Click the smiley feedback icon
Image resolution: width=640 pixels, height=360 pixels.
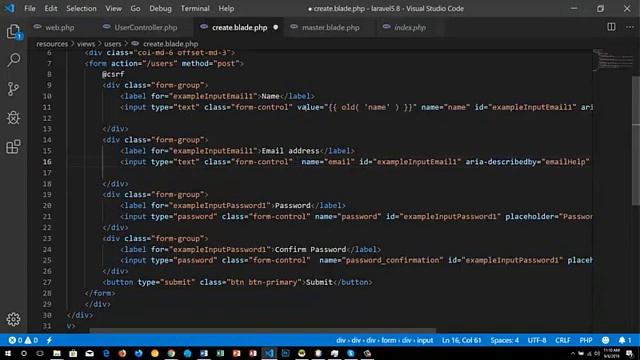pyautogui.click(x=605, y=340)
